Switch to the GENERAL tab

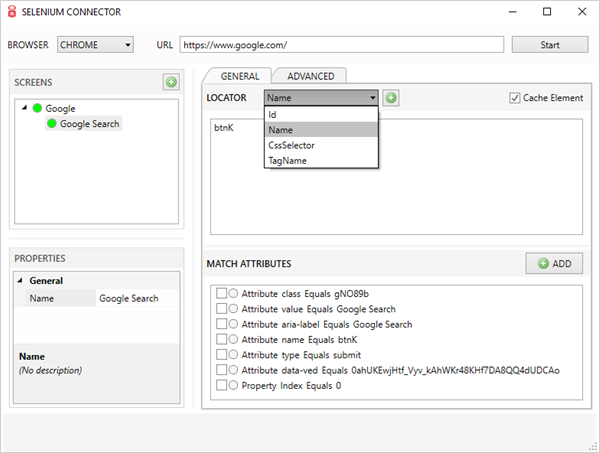click(240, 76)
